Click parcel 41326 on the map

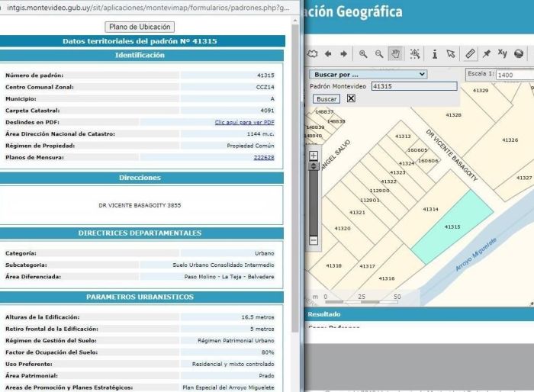click(x=510, y=140)
